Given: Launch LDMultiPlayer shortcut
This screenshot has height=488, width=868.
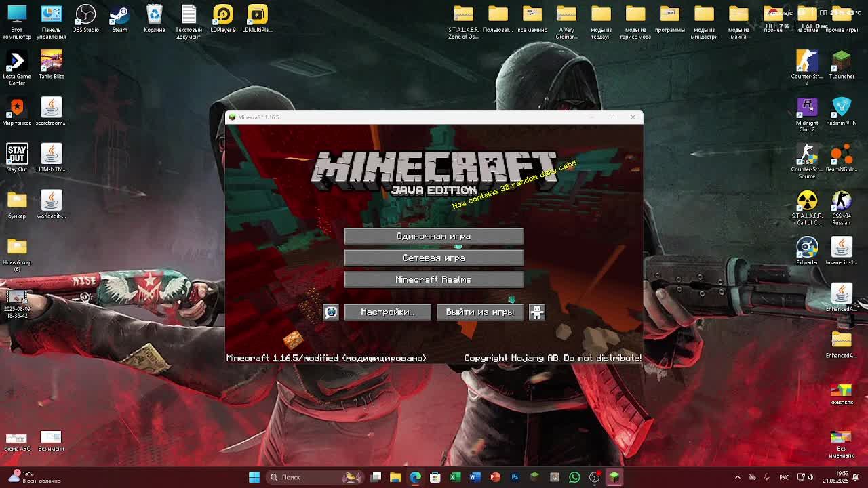Looking at the screenshot, I should (257, 18).
